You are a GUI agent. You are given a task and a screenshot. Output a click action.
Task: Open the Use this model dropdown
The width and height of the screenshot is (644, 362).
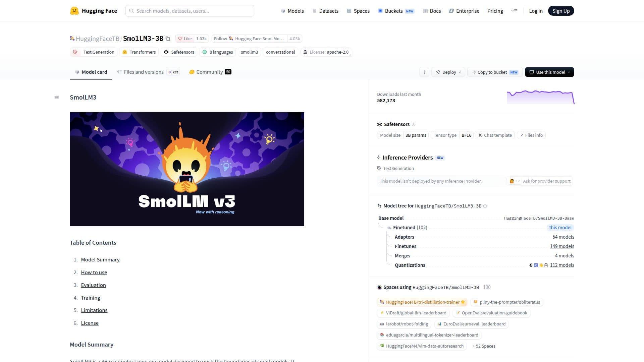coord(549,72)
